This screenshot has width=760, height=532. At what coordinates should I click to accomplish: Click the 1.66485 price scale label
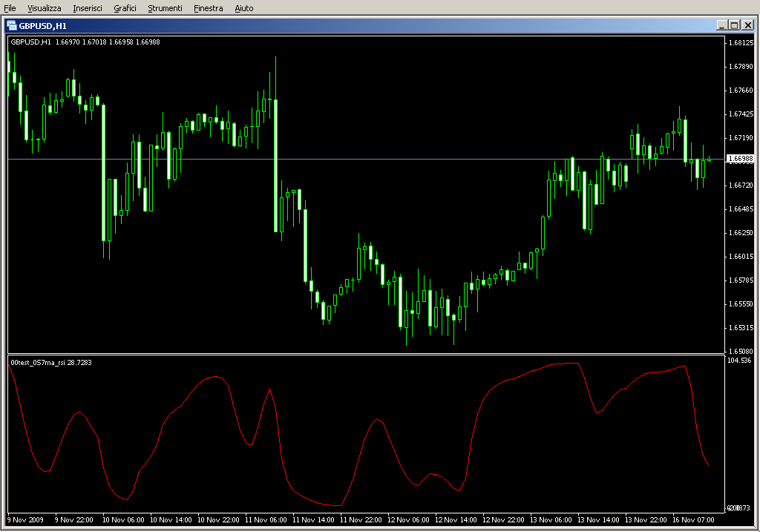[741, 208]
